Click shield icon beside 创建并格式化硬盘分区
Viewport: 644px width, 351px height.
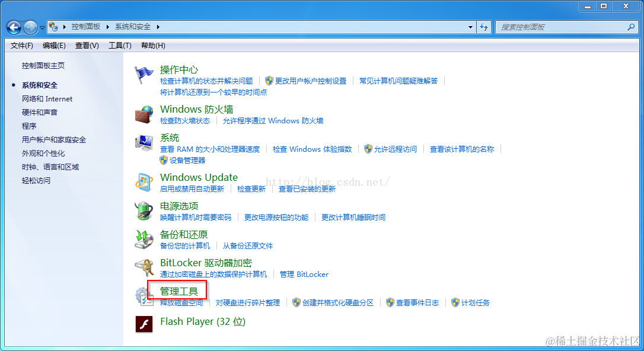click(x=296, y=302)
